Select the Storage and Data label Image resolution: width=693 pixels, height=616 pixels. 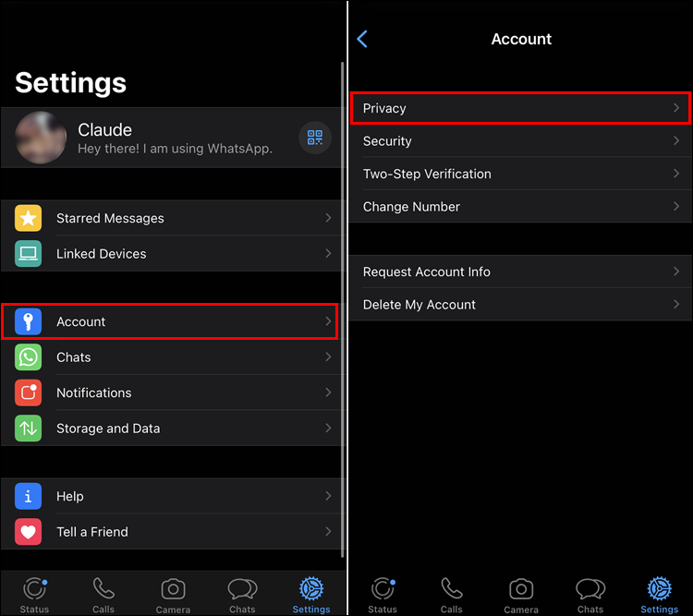pos(108,429)
